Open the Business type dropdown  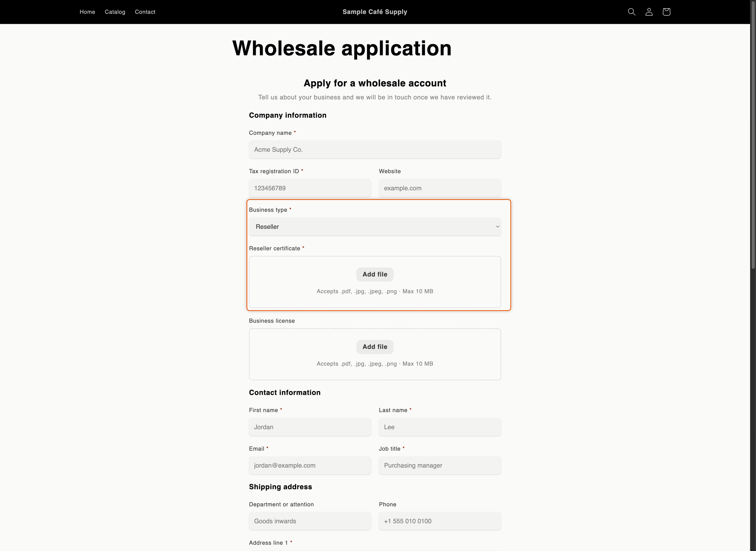tap(375, 227)
